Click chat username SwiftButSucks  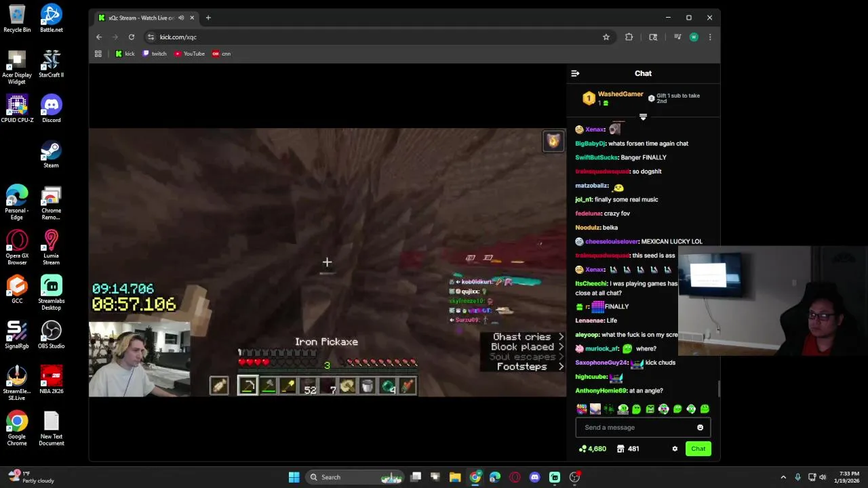596,157
